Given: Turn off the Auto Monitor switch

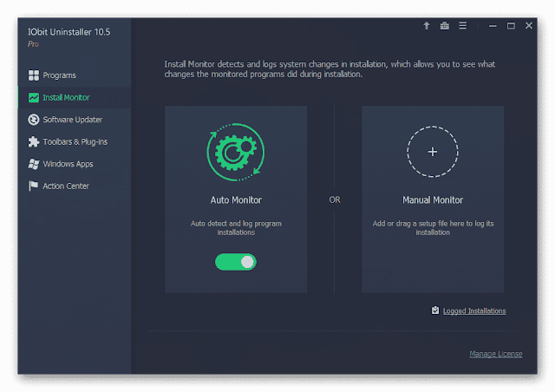Looking at the screenshot, I should 236,262.
